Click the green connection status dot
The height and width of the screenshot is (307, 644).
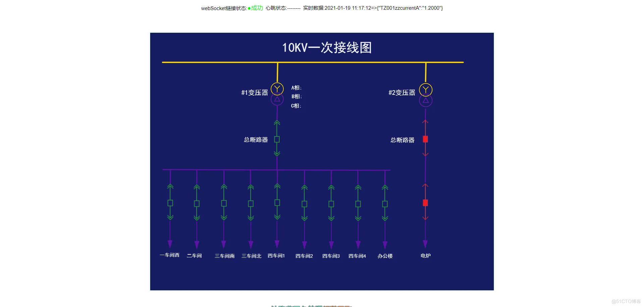pyautogui.click(x=249, y=8)
